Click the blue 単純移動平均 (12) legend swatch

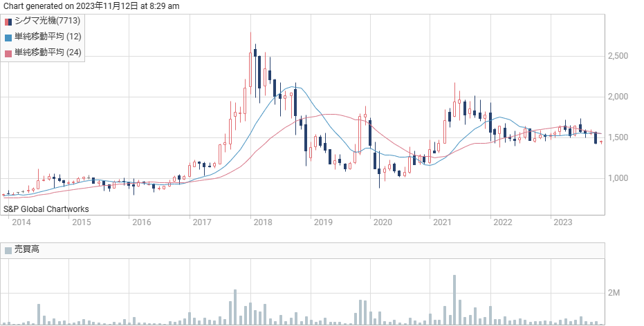click(8, 37)
